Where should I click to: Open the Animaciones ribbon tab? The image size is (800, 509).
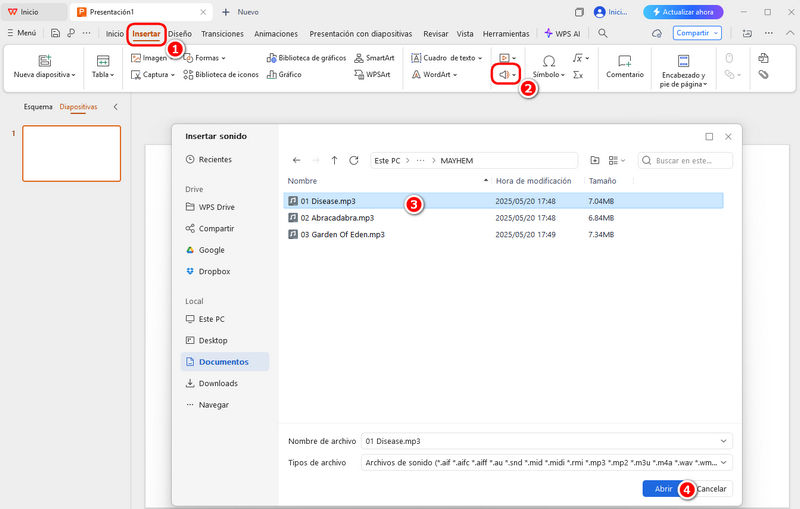(276, 33)
